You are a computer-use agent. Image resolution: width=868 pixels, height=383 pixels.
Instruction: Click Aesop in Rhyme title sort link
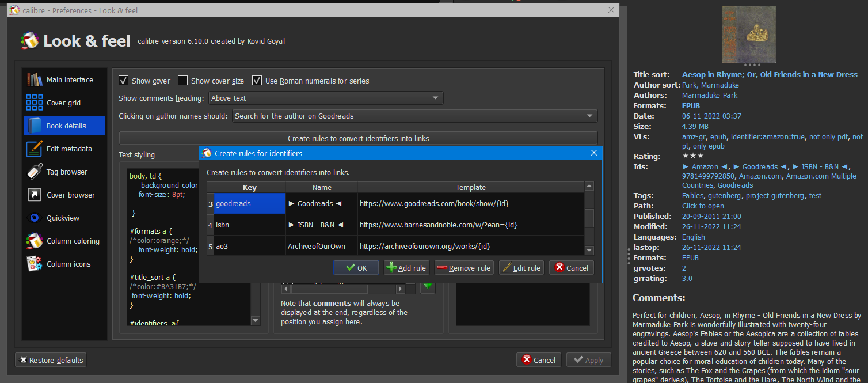[770, 74]
